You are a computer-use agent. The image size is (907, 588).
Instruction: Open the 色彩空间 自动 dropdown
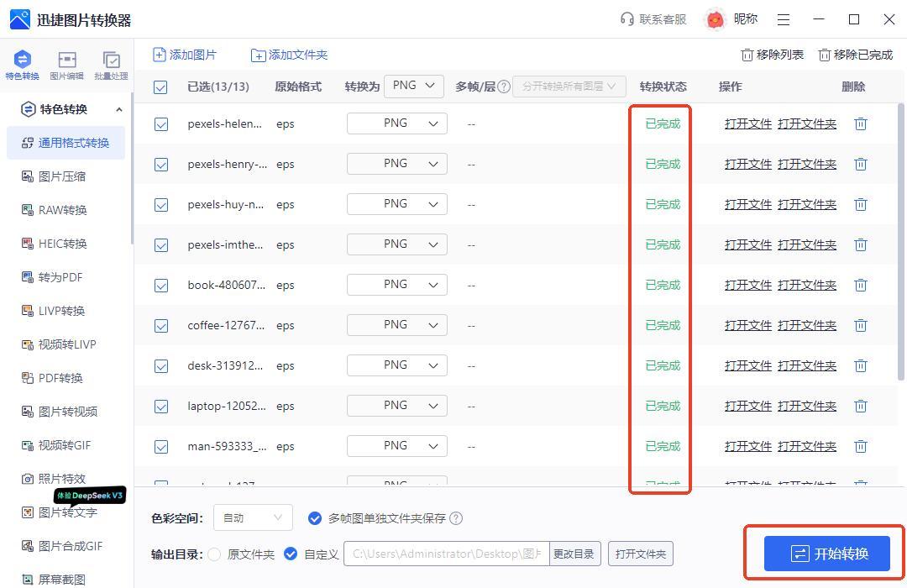coord(253,518)
